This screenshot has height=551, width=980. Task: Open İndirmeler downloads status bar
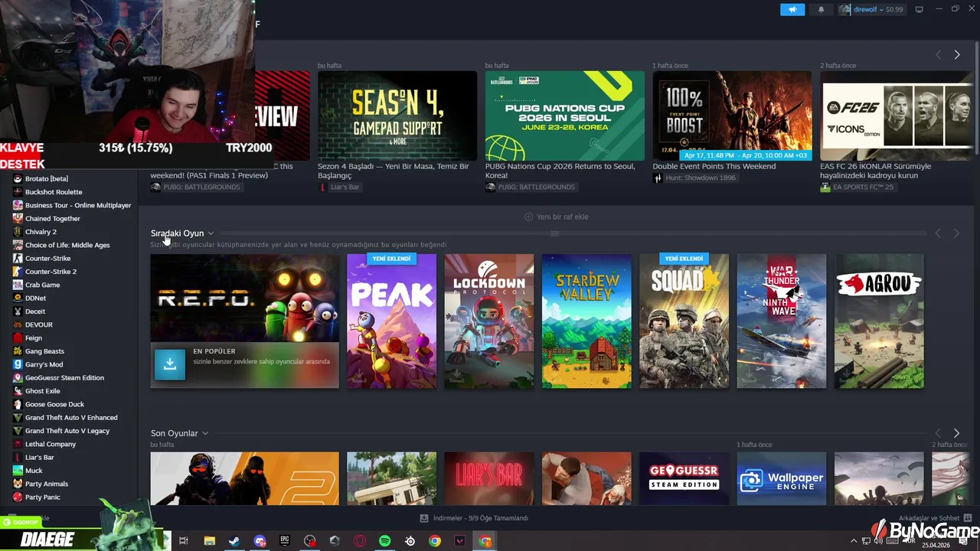point(475,518)
